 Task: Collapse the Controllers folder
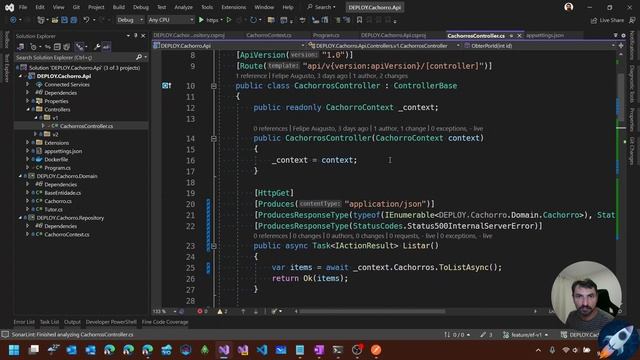[x=28, y=109]
